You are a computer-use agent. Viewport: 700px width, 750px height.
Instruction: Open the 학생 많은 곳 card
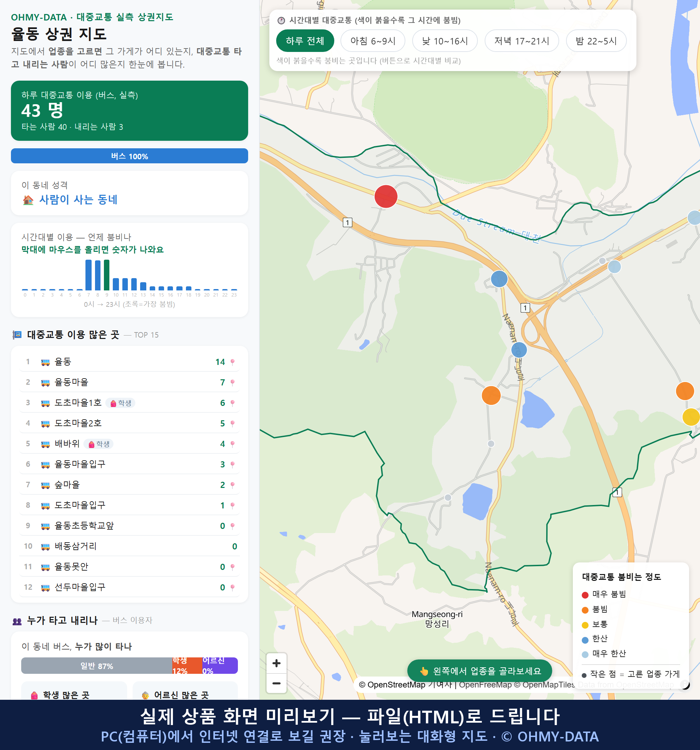74,691
